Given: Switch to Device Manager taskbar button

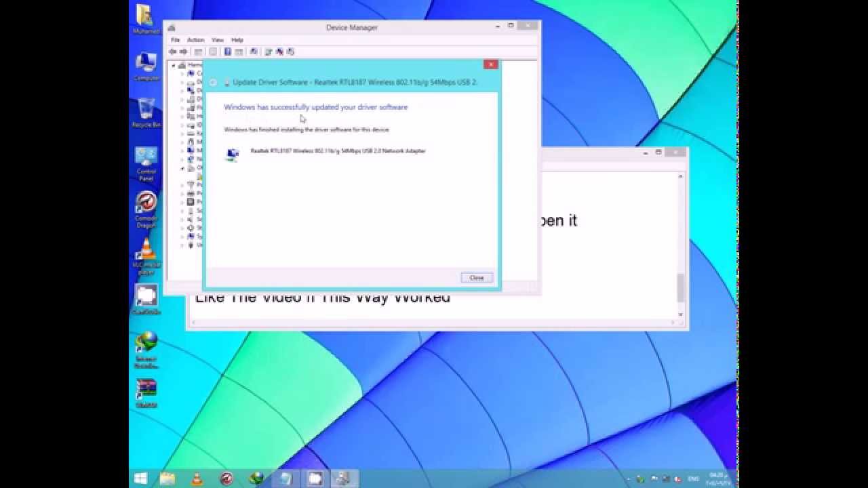Looking at the screenshot, I should point(344,479).
